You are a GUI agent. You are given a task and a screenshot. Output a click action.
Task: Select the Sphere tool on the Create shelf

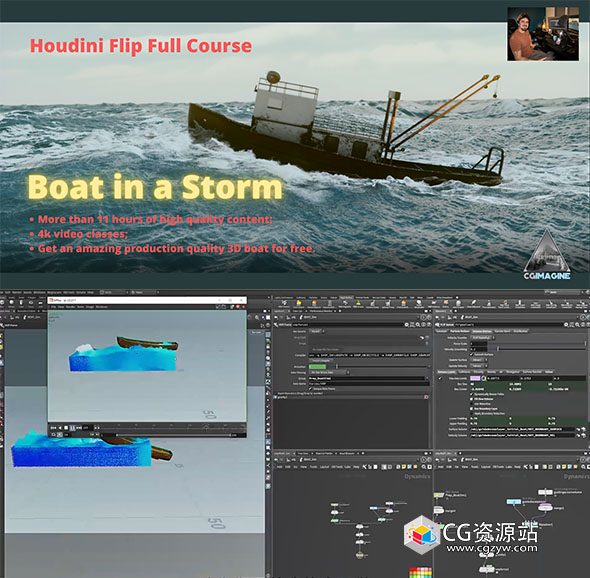12,303
